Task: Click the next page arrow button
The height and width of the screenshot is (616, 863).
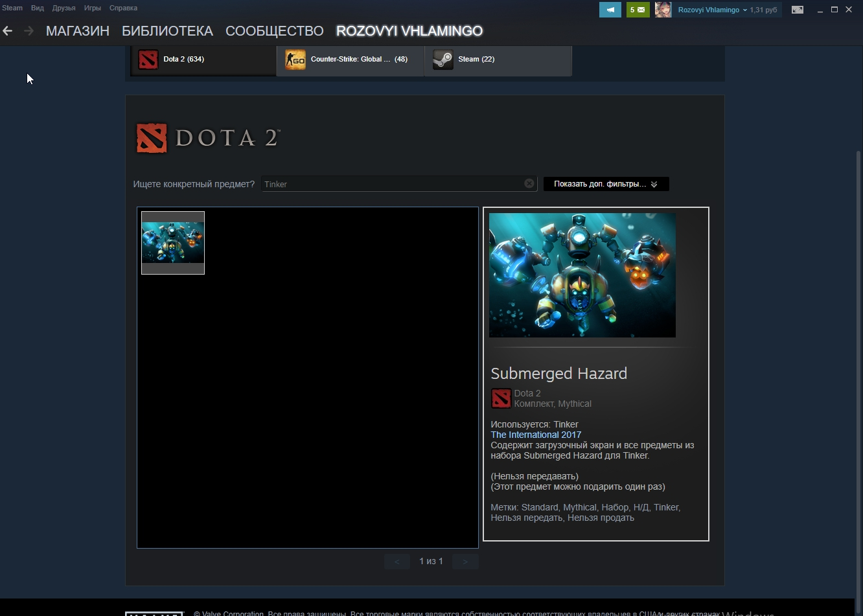Action: pyautogui.click(x=465, y=562)
